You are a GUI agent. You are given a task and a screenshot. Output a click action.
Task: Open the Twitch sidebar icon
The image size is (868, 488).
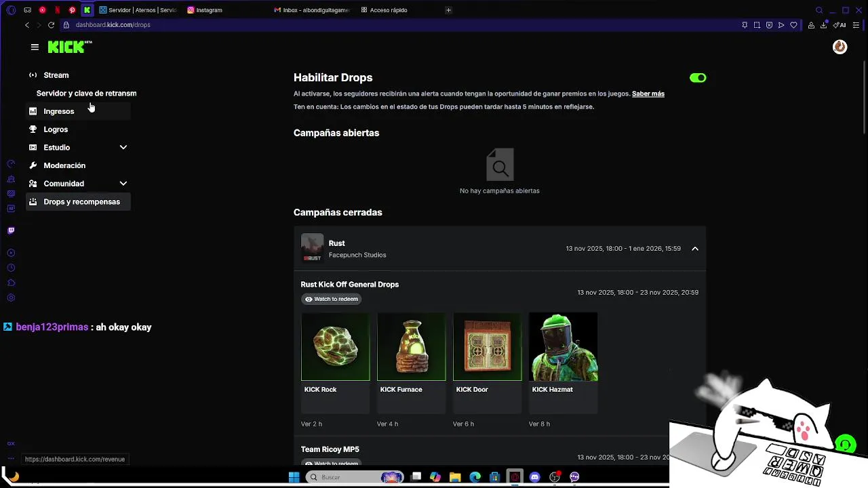(x=11, y=230)
